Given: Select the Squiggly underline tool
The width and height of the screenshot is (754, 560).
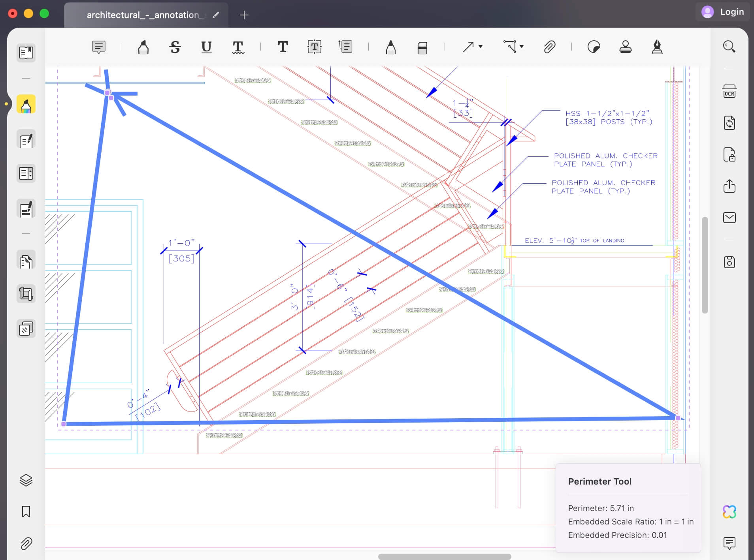Looking at the screenshot, I should (238, 47).
